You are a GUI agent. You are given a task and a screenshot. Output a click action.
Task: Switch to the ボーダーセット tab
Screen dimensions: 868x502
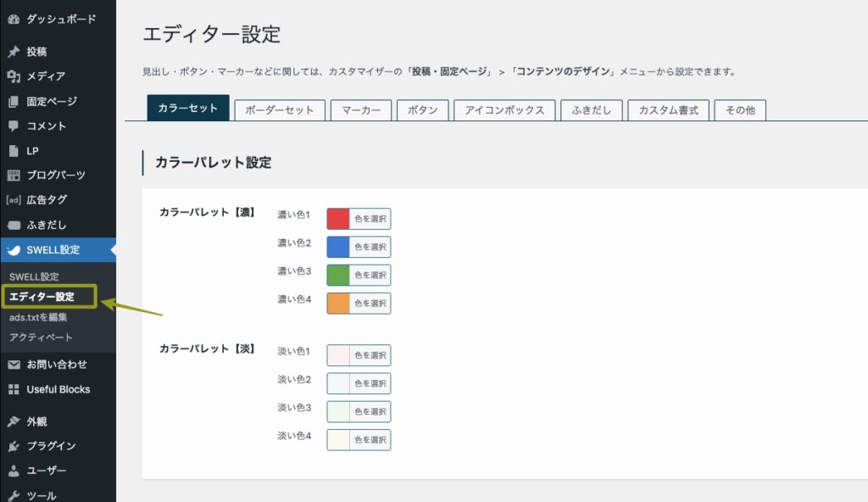point(279,110)
